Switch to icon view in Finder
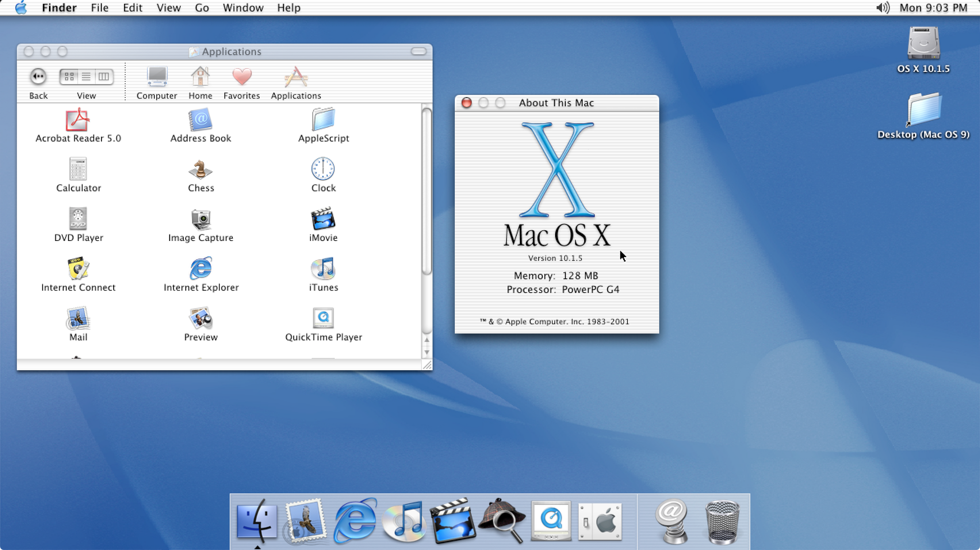980x550 pixels. point(69,76)
